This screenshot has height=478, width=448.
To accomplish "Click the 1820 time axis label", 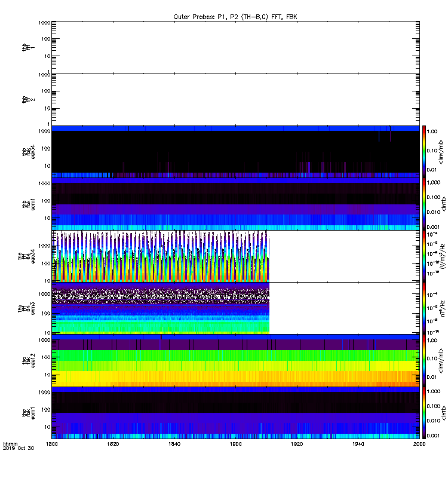I will [113, 444].
